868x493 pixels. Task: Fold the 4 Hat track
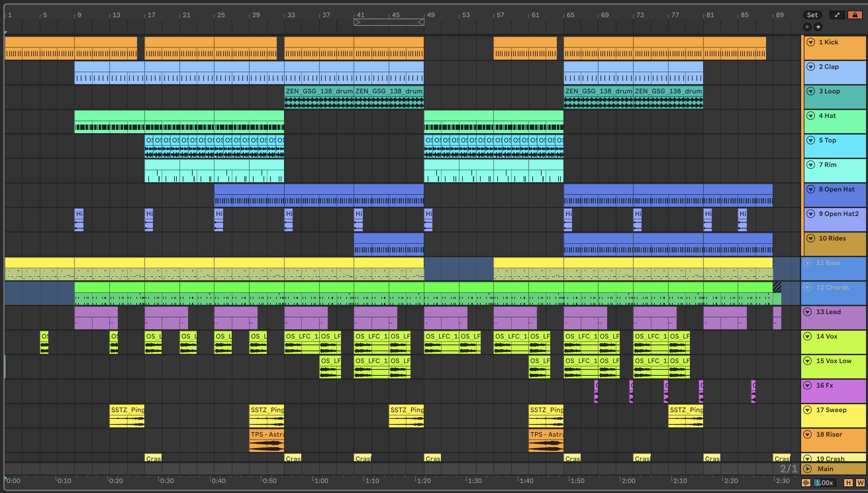click(810, 115)
